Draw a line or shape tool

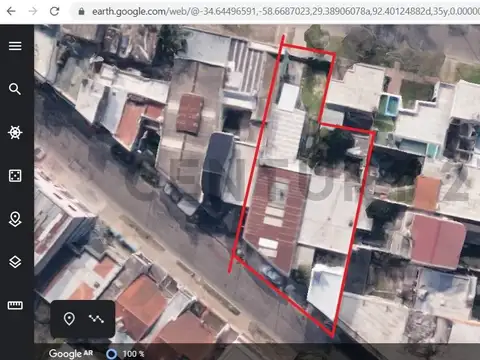(96, 319)
